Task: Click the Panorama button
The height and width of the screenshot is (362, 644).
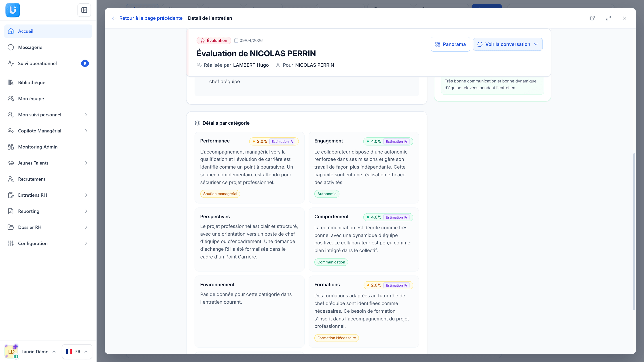Action: pos(450,44)
